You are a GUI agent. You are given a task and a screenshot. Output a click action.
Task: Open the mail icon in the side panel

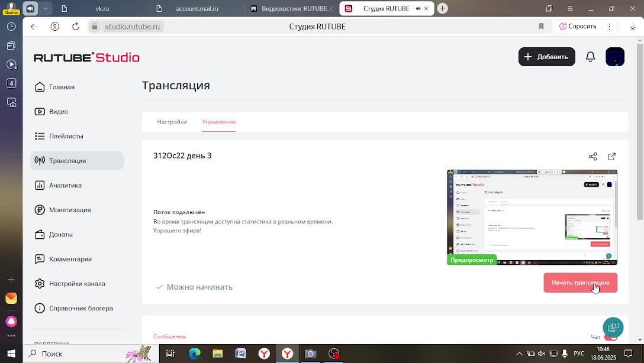click(x=11, y=298)
